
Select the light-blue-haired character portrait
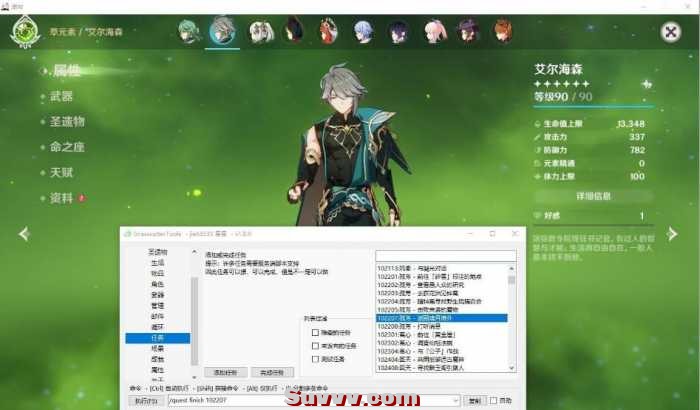tap(363, 32)
